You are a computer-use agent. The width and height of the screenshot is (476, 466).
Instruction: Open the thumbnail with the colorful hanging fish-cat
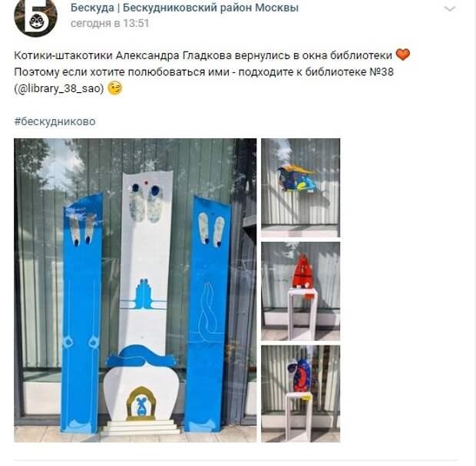(300, 187)
